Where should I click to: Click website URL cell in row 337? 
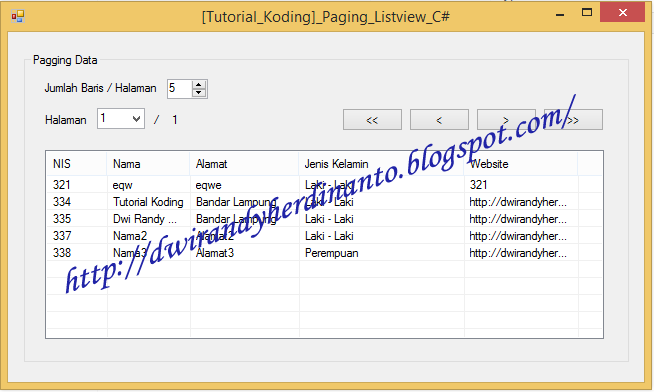point(518,236)
